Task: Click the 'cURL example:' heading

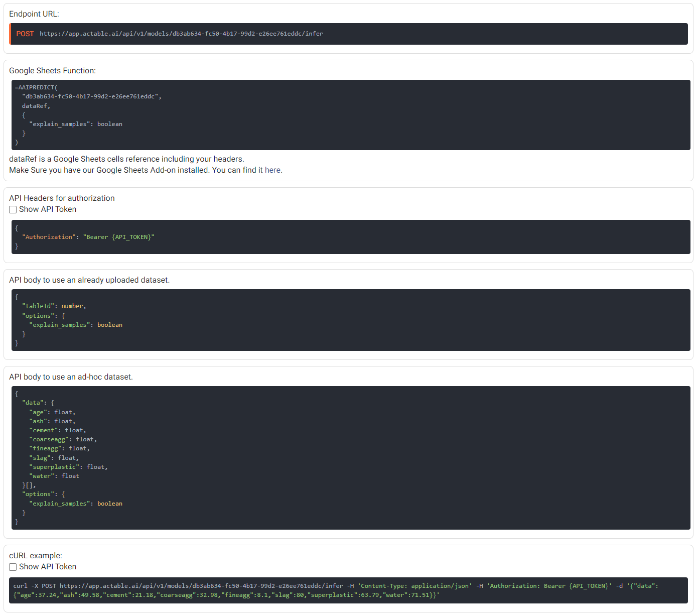Action: point(36,556)
